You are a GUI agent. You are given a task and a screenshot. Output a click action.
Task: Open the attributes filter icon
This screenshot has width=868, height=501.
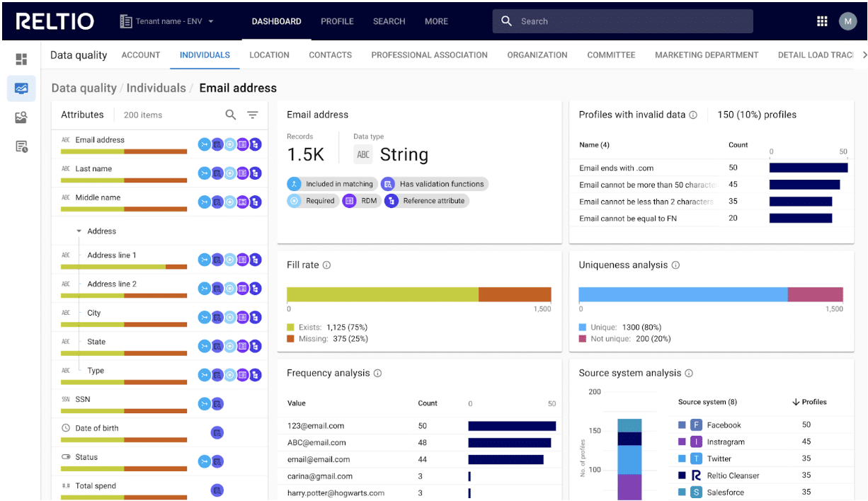tap(253, 115)
